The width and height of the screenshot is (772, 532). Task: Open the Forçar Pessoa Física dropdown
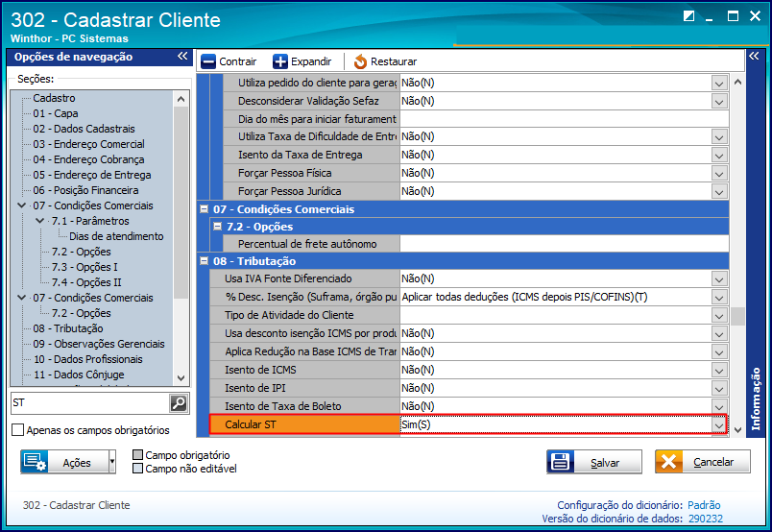pos(719,174)
